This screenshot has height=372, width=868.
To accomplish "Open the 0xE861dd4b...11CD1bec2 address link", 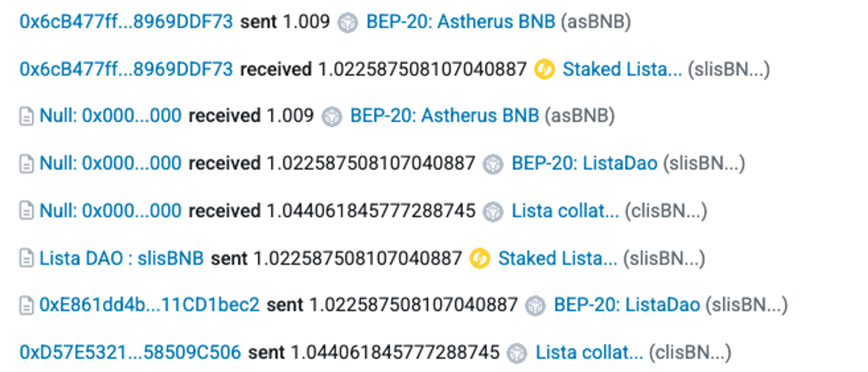I will click(x=149, y=305).
